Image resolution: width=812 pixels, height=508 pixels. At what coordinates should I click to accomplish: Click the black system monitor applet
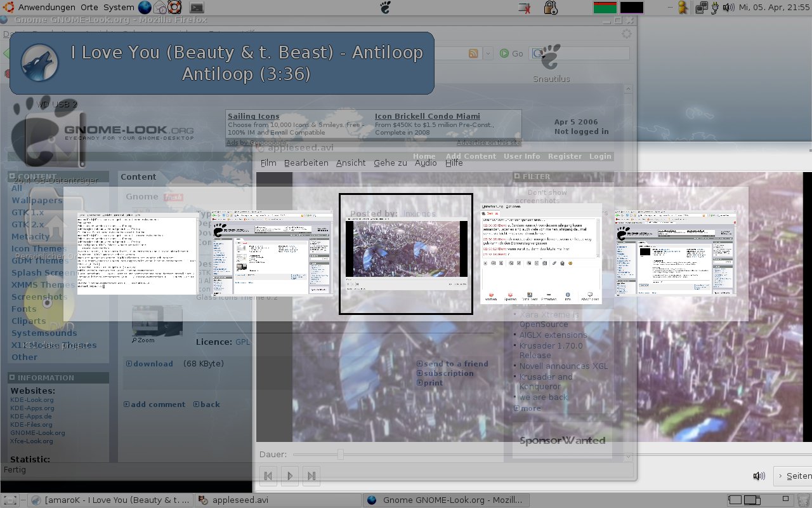[632, 8]
